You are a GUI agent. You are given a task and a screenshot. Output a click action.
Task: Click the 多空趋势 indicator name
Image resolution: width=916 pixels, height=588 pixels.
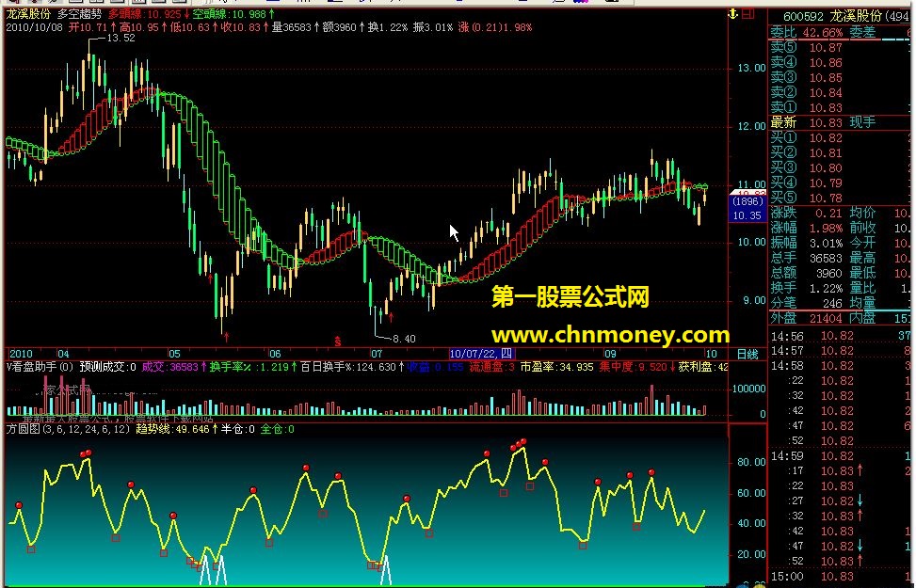point(79,13)
